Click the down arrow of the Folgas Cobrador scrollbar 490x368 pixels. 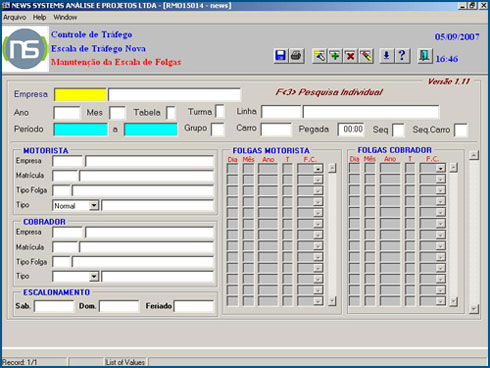tap(453, 302)
